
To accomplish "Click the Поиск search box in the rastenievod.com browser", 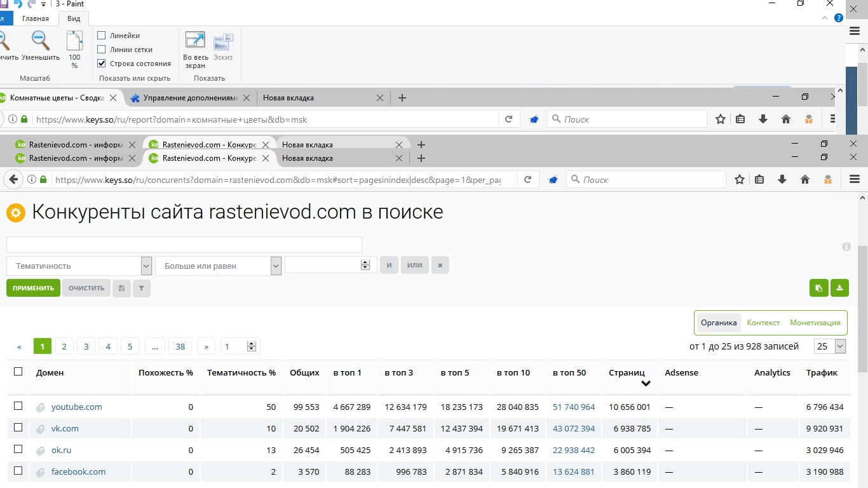I will pos(646,180).
